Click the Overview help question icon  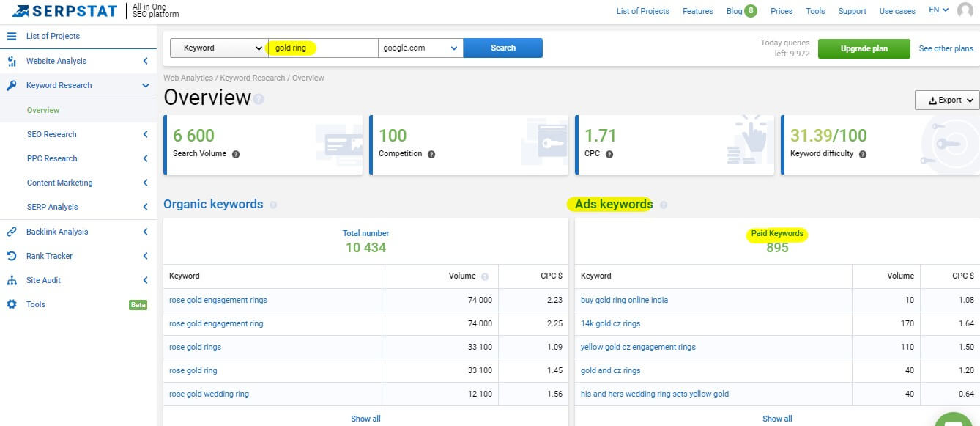pos(259,99)
